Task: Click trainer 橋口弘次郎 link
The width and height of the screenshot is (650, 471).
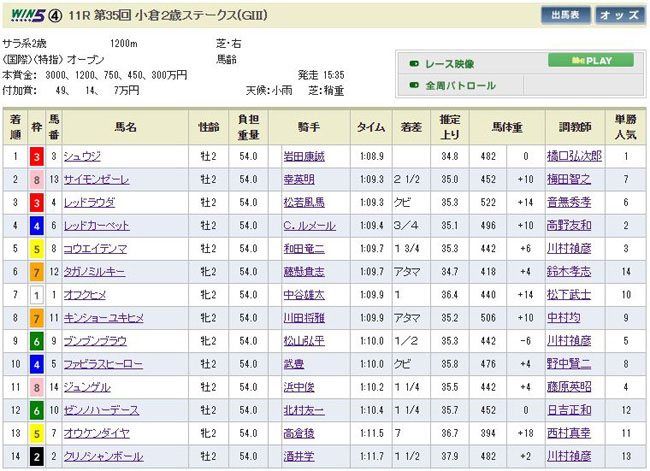Action: pos(575,157)
